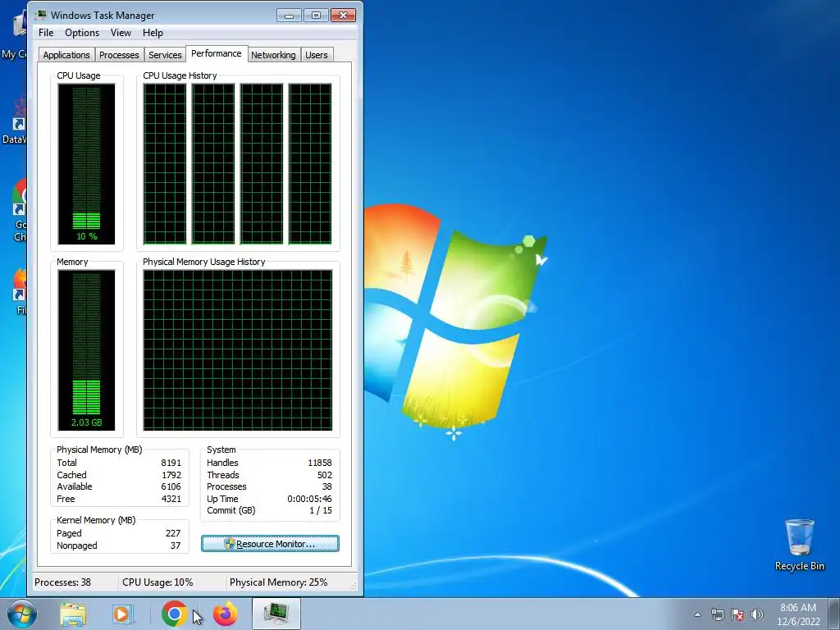The width and height of the screenshot is (840, 630).
Task: Select the Recycle Bin desktop icon
Action: pyautogui.click(x=799, y=545)
